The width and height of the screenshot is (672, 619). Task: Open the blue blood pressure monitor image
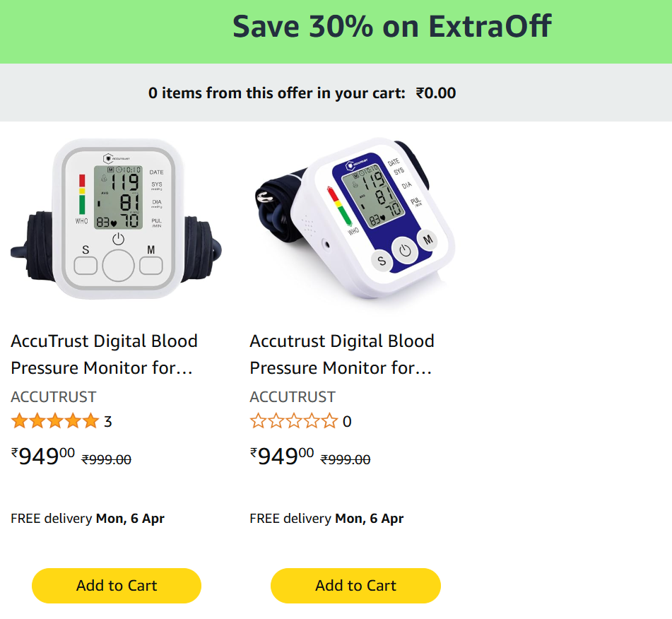tap(355, 219)
